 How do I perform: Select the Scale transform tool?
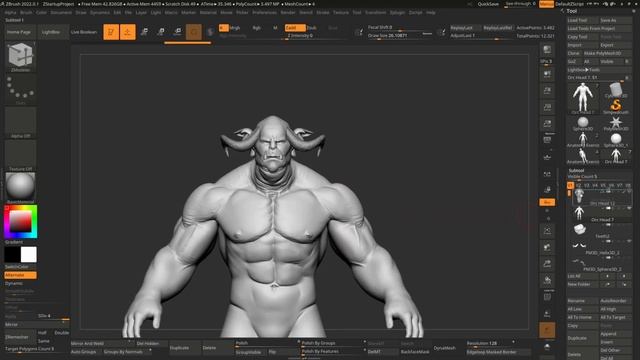pos(161,32)
